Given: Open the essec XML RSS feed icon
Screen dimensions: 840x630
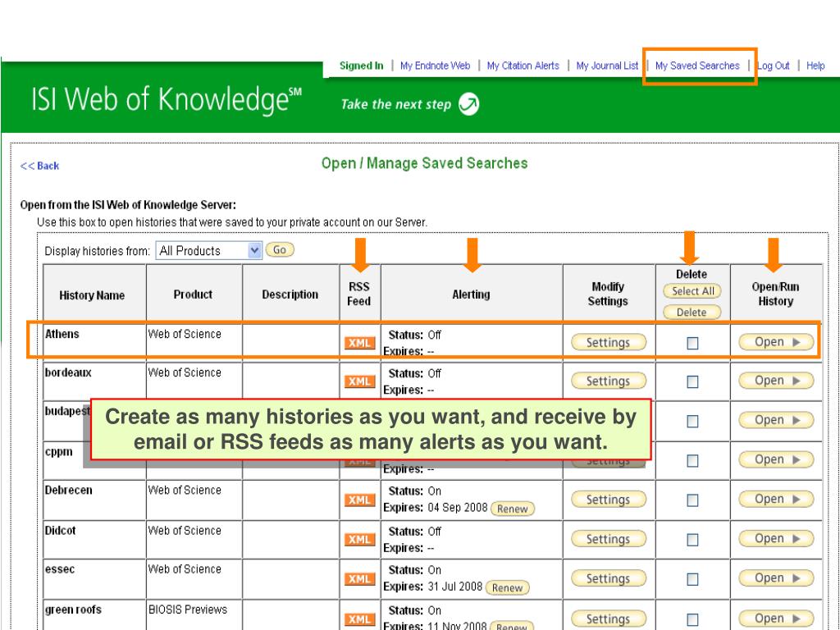Looking at the screenshot, I should click(x=359, y=579).
